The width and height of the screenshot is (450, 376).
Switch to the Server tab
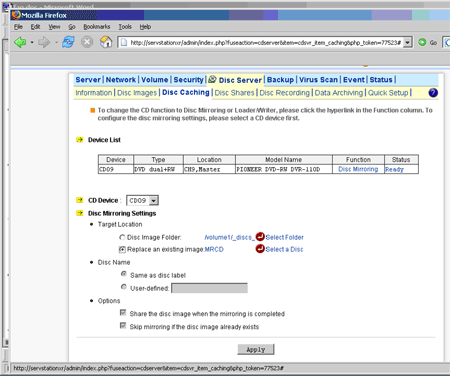[x=88, y=80]
